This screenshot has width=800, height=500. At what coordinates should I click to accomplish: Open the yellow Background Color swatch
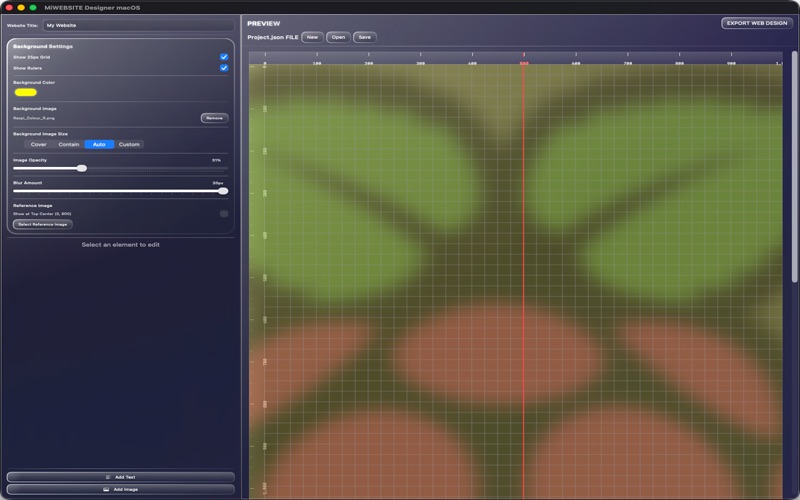[26, 92]
